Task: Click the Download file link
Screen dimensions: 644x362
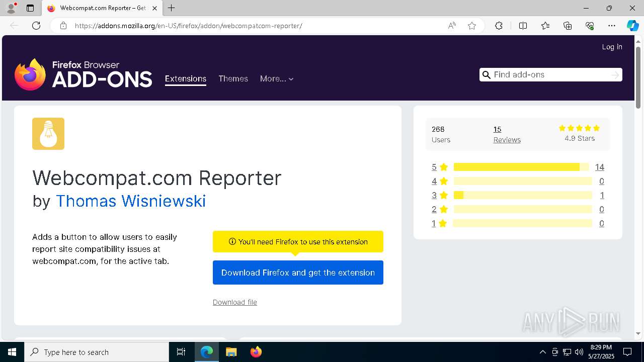Action: (x=235, y=302)
